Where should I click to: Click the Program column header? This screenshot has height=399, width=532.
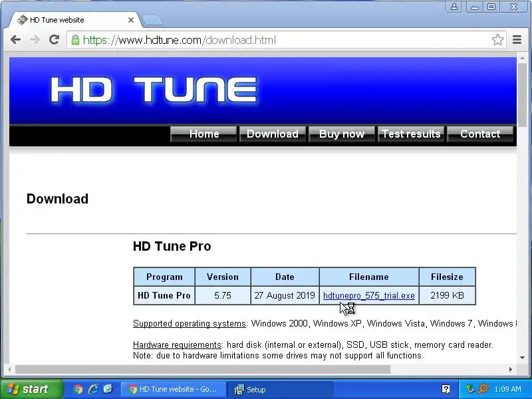pyautogui.click(x=164, y=277)
